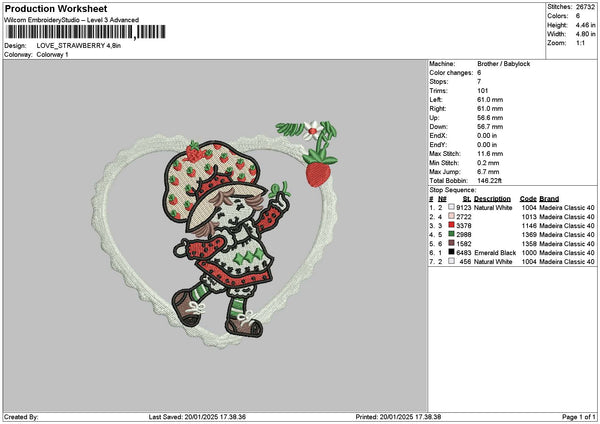Select the design name 'LOVE_STRAWBERRY 4,8in'
600x424 pixels.
coord(78,46)
